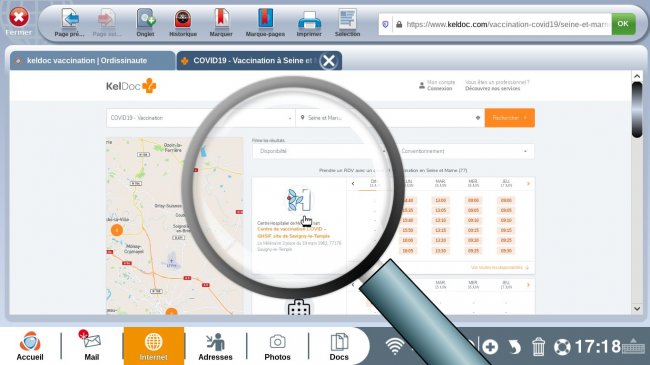Print the page with Imprimer icon
The image size is (650, 365).
tap(309, 23)
